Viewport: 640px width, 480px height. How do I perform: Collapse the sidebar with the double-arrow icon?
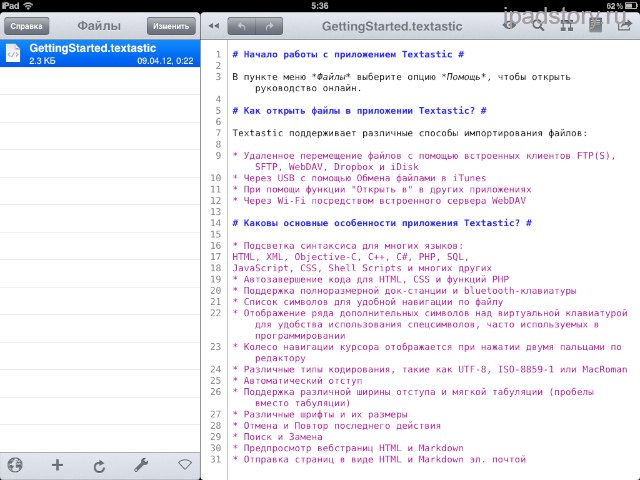(214, 26)
